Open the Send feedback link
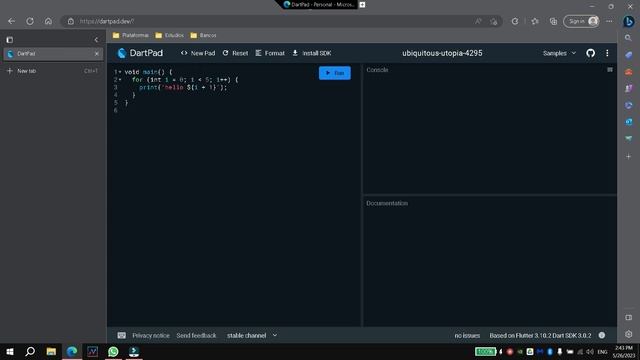The height and width of the screenshot is (360, 640). pyautogui.click(x=196, y=336)
